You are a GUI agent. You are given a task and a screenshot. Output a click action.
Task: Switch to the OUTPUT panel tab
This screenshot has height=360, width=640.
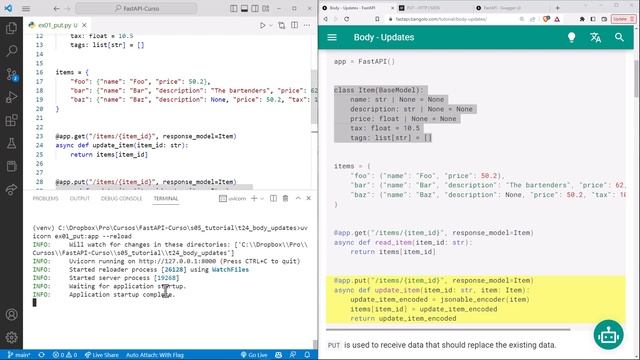click(80, 198)
